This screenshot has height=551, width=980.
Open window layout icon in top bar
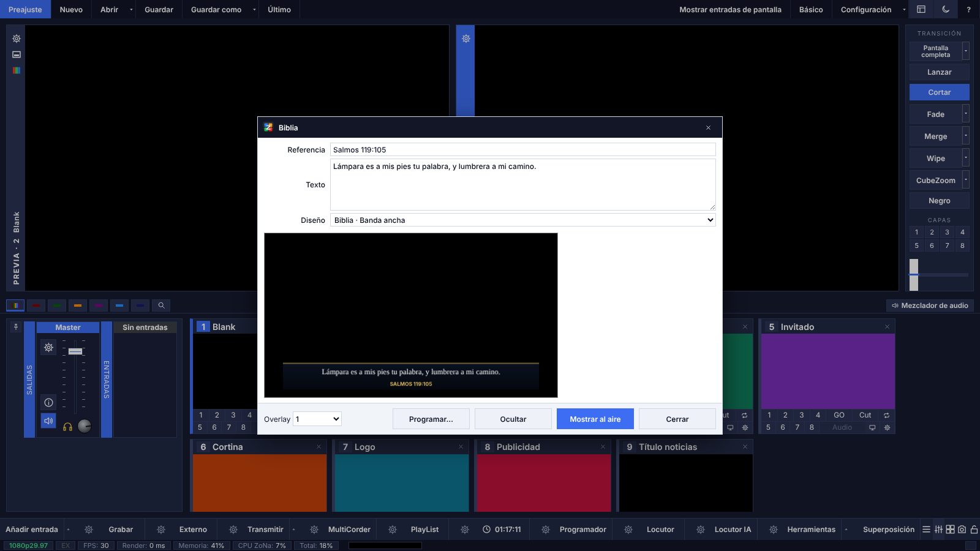click(x=921, y=9)
